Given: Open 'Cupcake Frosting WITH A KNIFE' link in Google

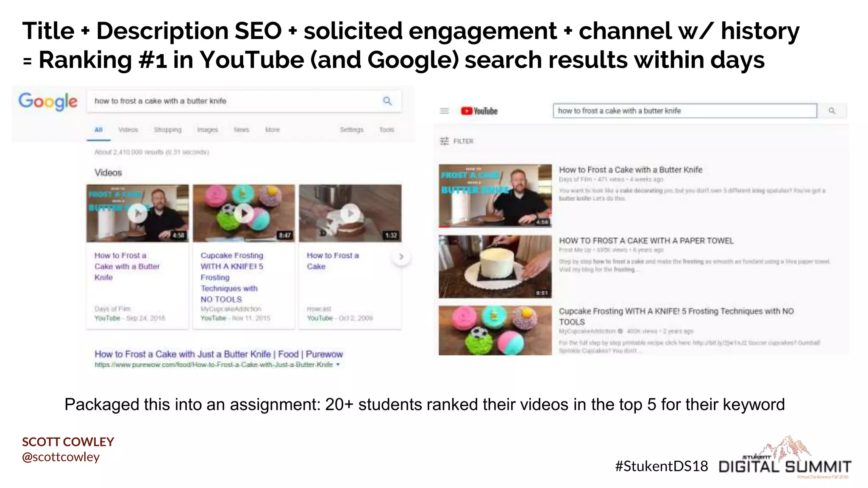Looking at the screenshot, I should click(232, 277).
